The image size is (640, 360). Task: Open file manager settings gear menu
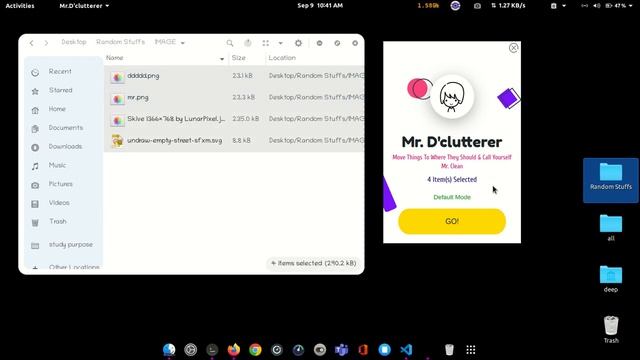click(x=298, y=43)
